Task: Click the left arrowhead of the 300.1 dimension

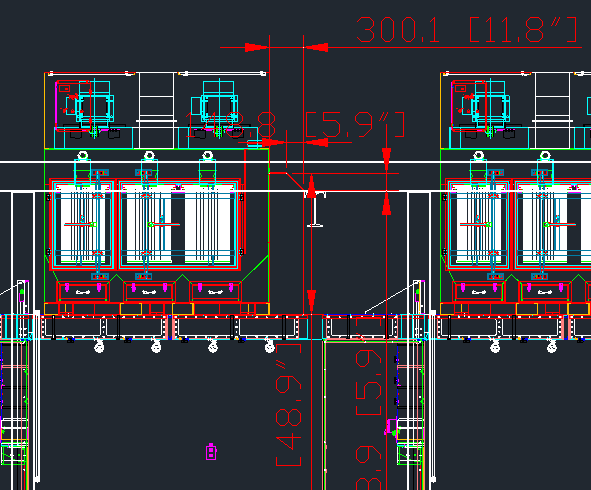Action: click(x=257, y=47)
